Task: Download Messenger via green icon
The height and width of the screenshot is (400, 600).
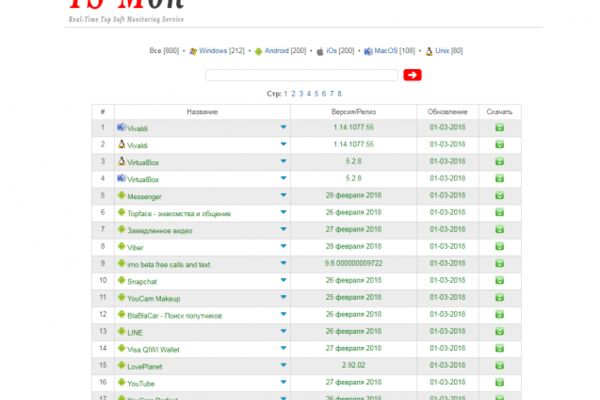Action: tap(499, 195)
